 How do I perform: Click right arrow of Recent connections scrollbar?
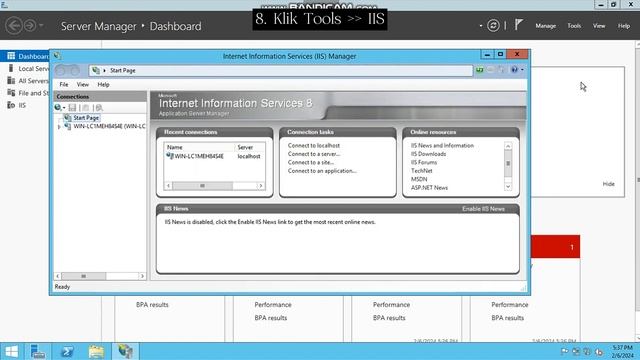[261, 186]
